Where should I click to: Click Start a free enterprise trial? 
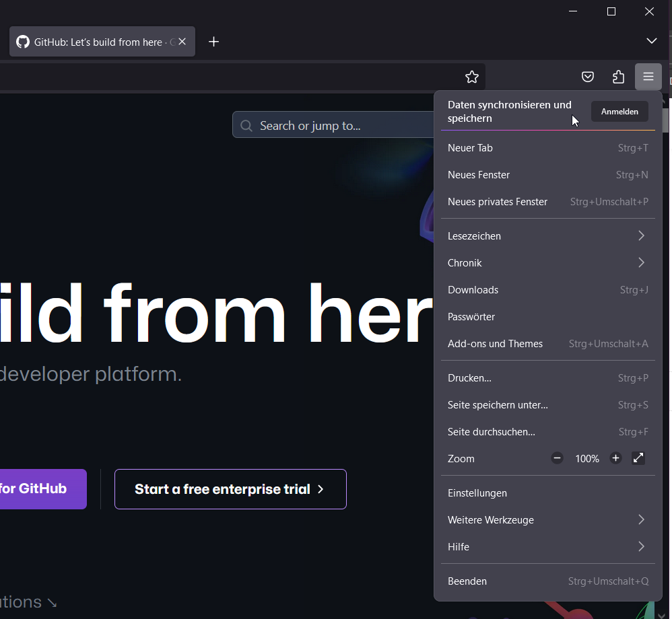point(230,489)
